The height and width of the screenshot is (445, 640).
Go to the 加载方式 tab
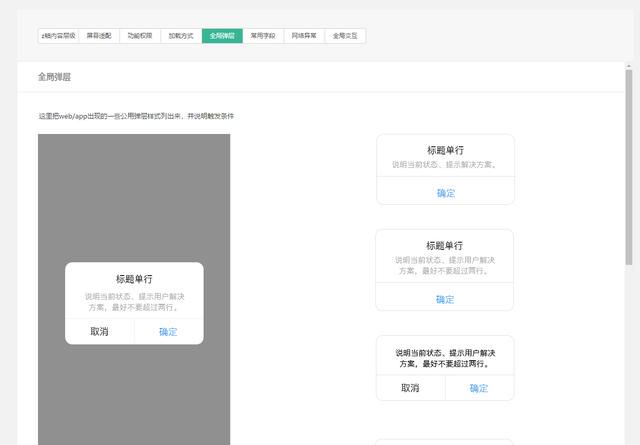(x=181, y=36)
